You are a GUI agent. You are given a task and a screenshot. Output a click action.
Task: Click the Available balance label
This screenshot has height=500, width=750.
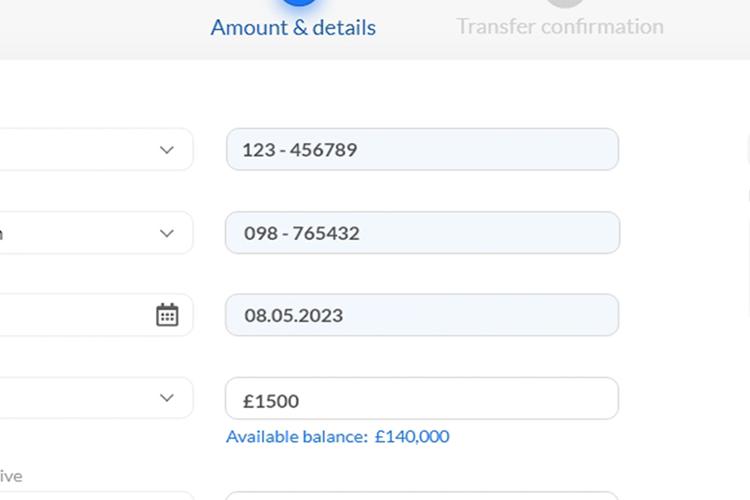tap(297, 436)
